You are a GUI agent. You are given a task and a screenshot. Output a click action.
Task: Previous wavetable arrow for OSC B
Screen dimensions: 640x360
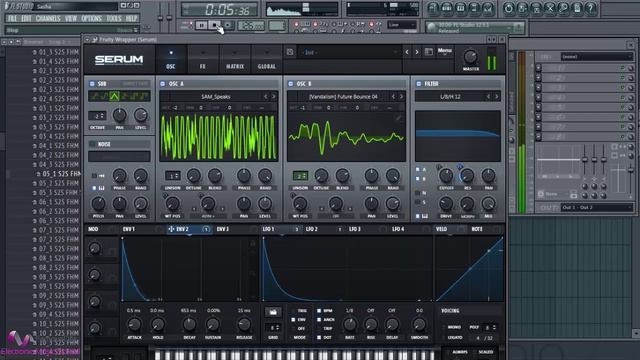393,97
